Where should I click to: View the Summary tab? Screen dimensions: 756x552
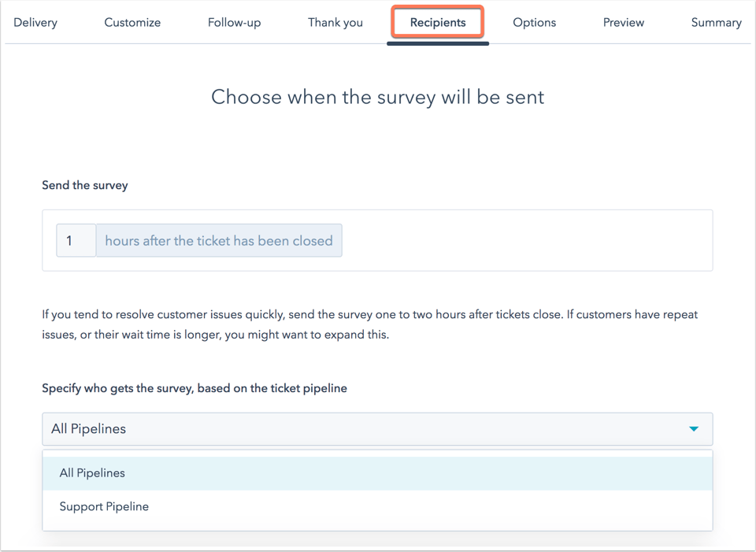(x=716, y=22)
